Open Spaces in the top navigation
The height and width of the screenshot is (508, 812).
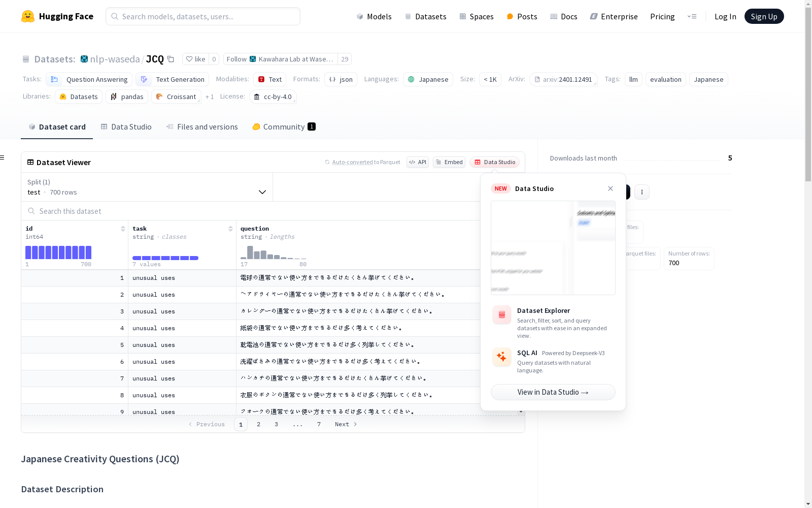click(477, 16)
